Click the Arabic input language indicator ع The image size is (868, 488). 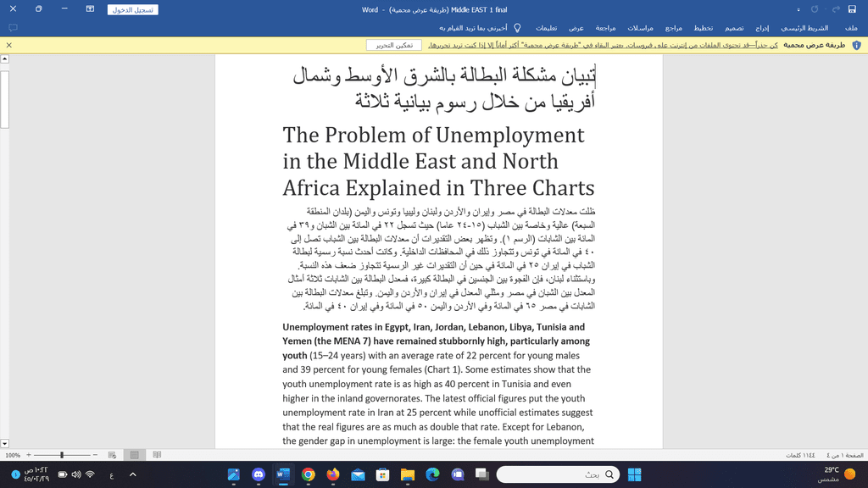coord(111,474)
